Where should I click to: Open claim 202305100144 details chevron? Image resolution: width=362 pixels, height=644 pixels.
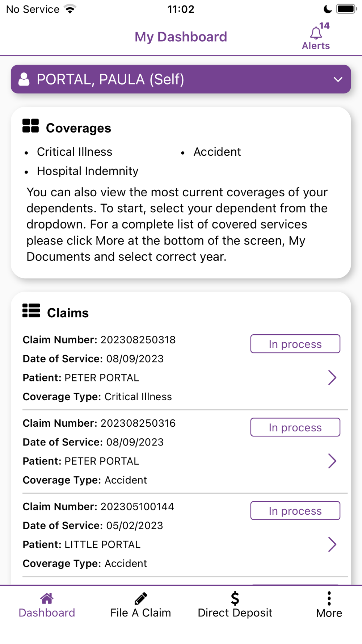332,544
